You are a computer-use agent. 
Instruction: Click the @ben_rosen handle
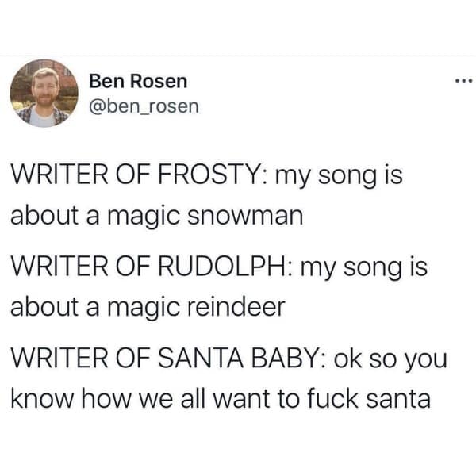143,104
